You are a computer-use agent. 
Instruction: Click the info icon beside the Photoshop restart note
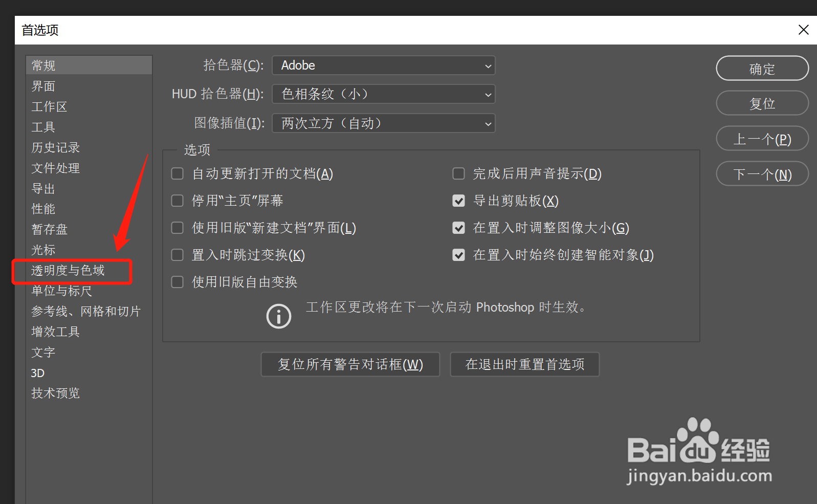pyautogui.click(x=279, y=316)
